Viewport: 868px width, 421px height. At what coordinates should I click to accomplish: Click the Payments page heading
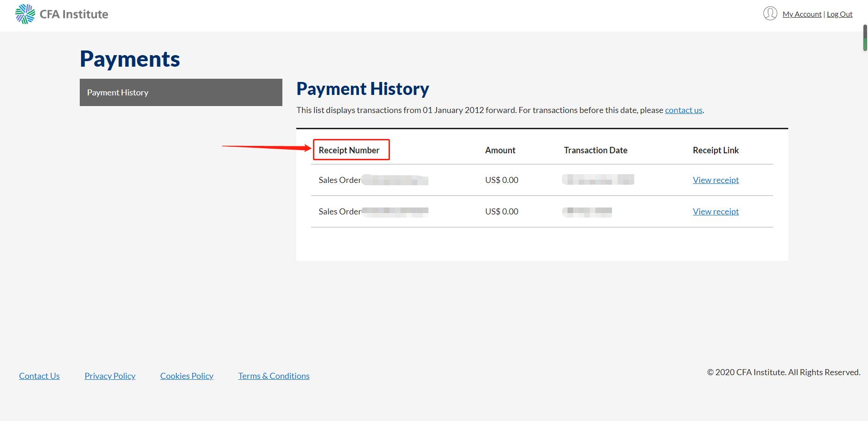click(130, 59)
